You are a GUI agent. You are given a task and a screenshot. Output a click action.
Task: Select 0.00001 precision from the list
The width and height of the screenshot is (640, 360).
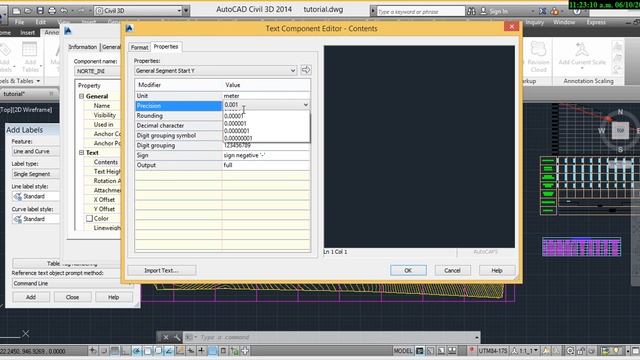pos(233,116)
